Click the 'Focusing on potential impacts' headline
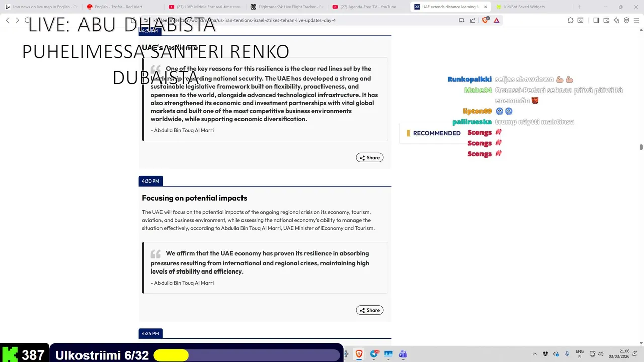 point(194,198)
